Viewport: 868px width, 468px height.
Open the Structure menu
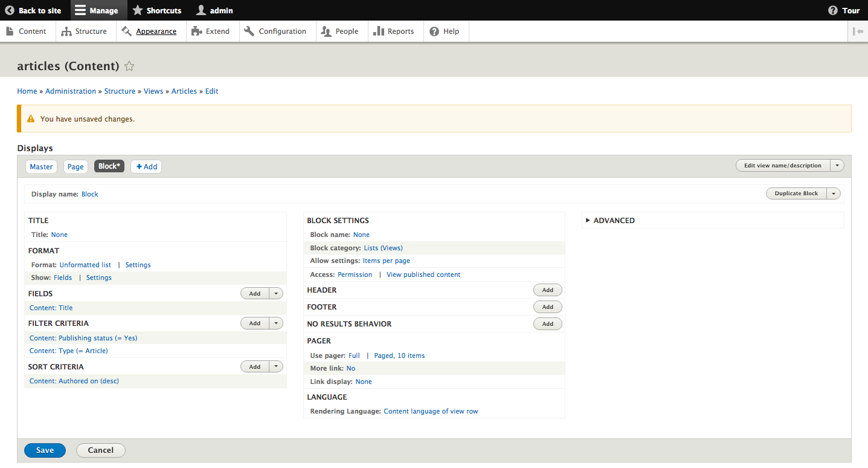[84, 31]
